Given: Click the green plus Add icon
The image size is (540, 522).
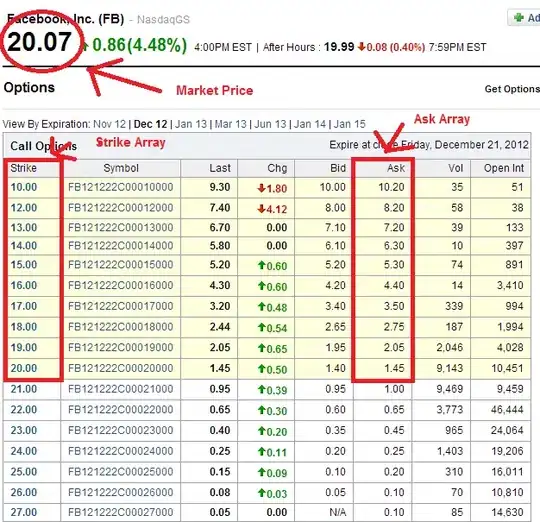Looking at the screenshot, I should point(519,18).
